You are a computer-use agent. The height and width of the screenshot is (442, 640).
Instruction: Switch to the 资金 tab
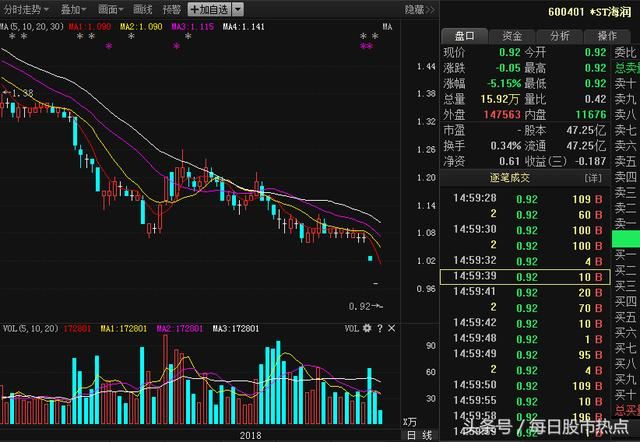tap(512, 36)
